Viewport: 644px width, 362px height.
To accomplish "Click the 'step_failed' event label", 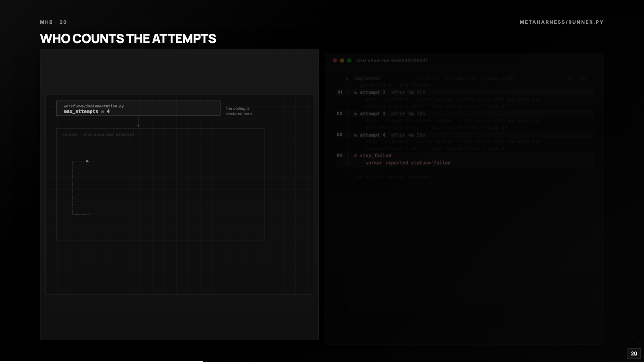I will [x=375, y=156].
